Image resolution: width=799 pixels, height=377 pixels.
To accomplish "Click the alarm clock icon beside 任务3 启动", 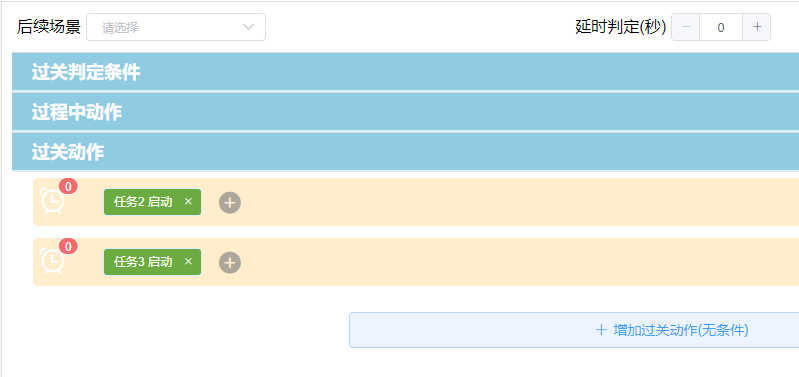I will tap(52, 260).
